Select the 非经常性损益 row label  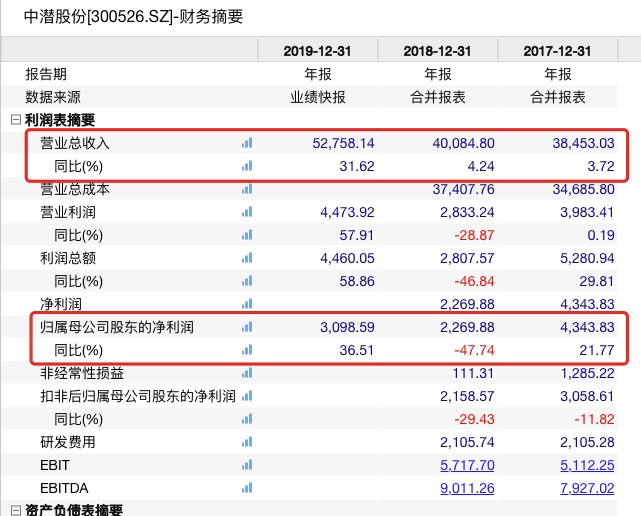(82, 373)
